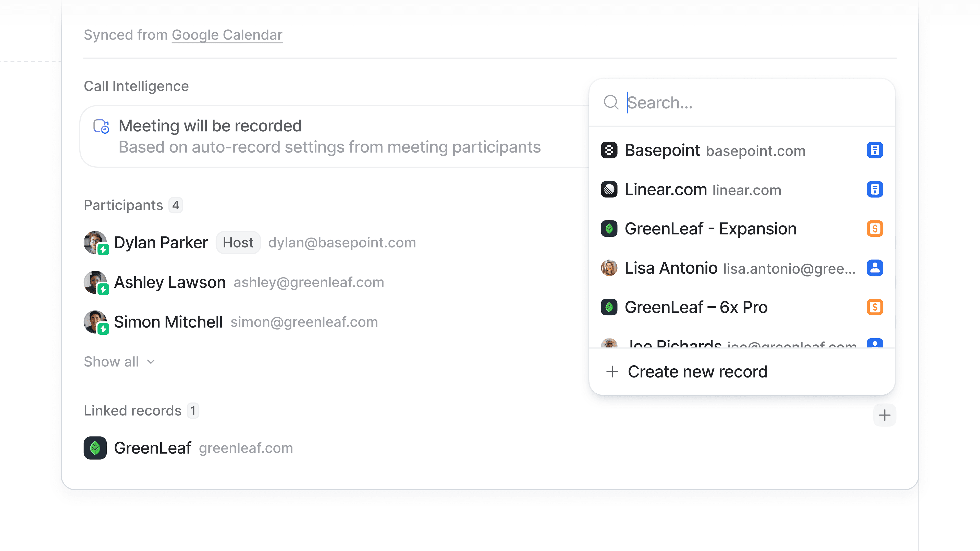Click the Show all chevron arrow
The height and width of the screenshot is (551, 980).
coord(151,362)
